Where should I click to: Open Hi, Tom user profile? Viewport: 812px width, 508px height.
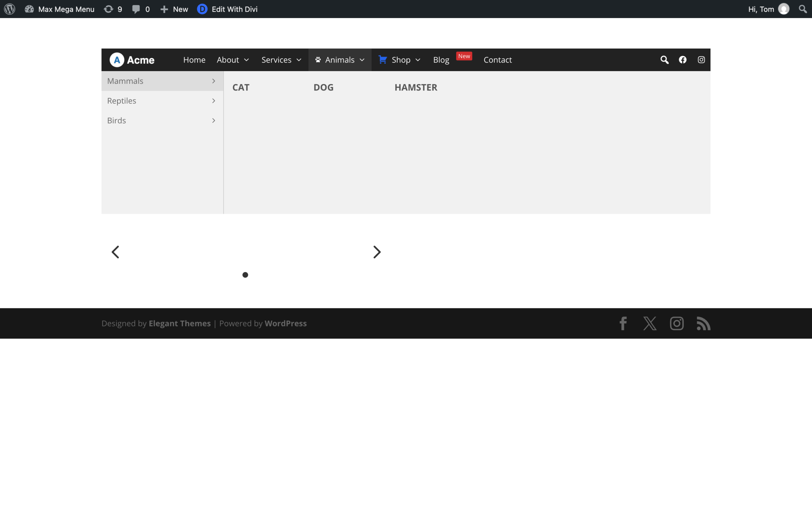[x=768, y=9]
